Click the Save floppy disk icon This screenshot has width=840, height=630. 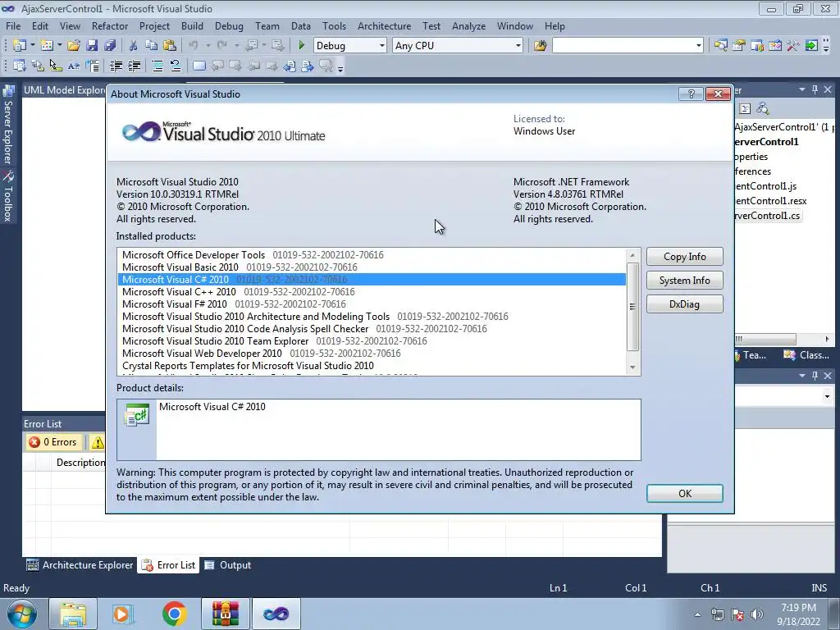point(92,46)
